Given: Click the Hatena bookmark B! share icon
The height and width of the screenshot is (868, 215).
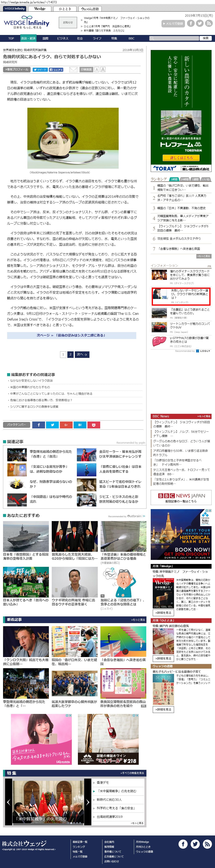Looking at the screenshot, I should pos(80,425).
